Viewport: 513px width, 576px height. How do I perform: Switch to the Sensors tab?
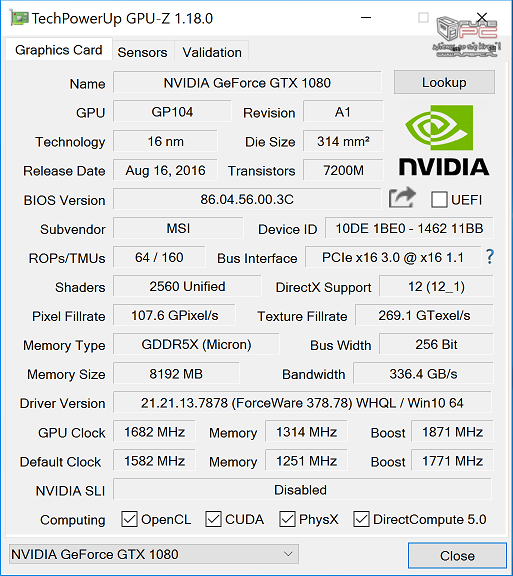click(x=143, y=52)
